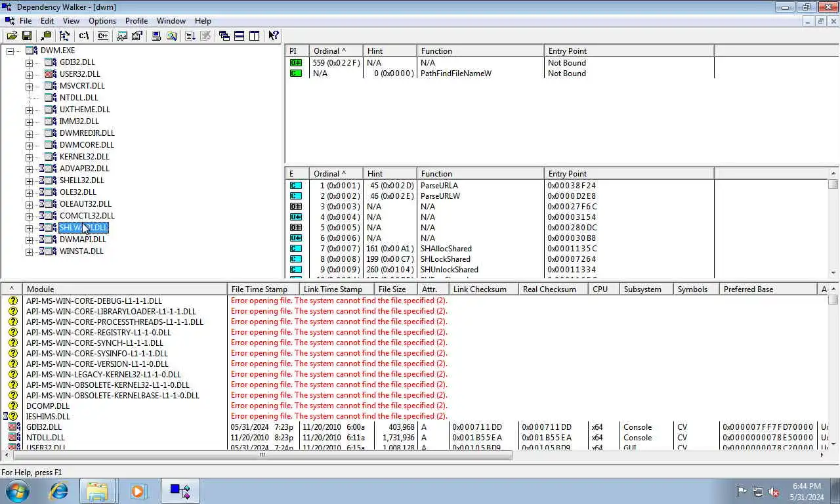Click the Tile Vertically toolbar icon
This screenshot has width=840, height=504.
[x=255, y=35]
